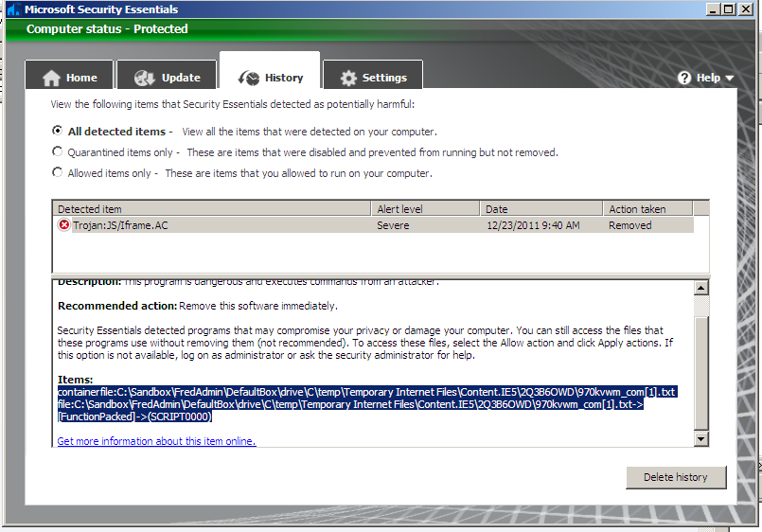Image resolution: width=762 pixels, height=532 pixels.
Task: Click the Recommended action label
Action: (117, 306)
